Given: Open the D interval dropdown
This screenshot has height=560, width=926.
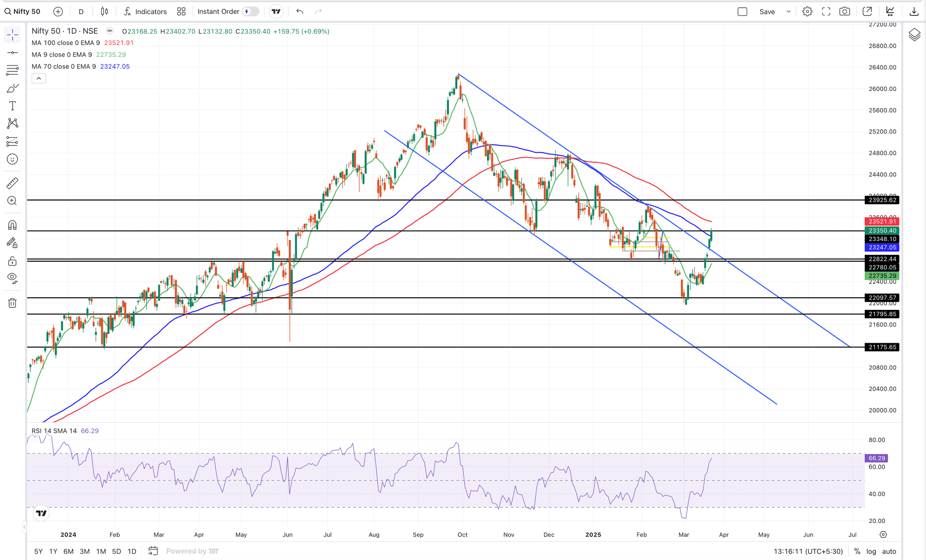Looking at the screenshot, I should [81, 12].
